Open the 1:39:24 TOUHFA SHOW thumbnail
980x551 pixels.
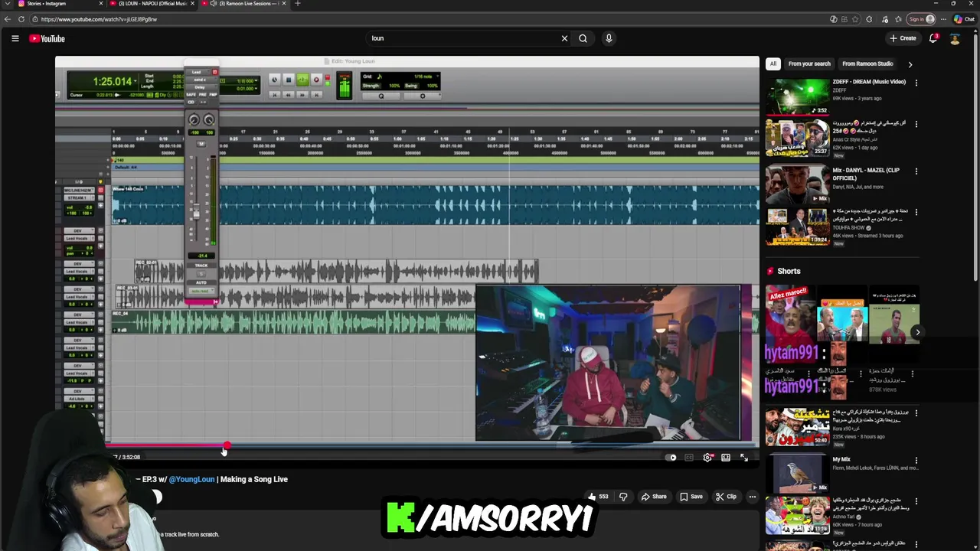[x=797, y=227]
